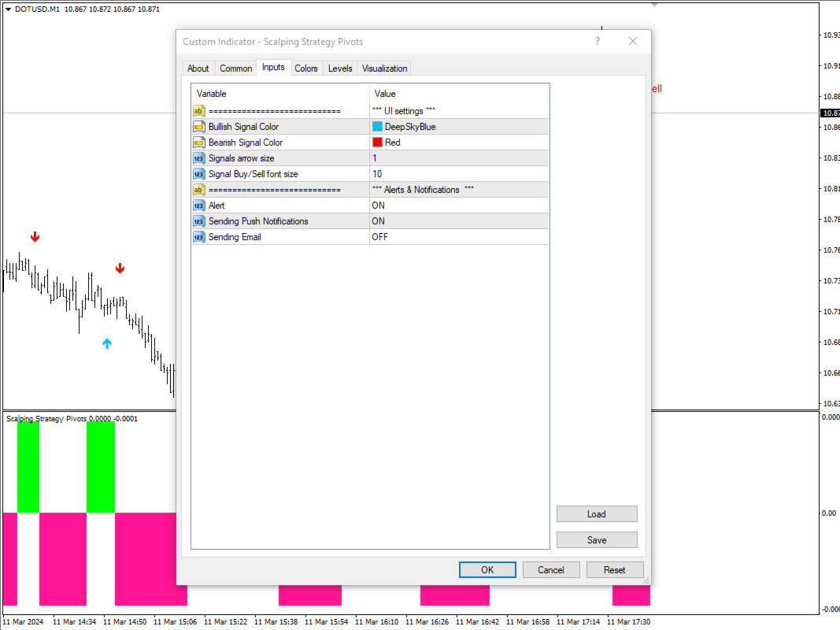The image size is (840, 630).
Task: Click the help question mark icon
Action: coord(598,41)
